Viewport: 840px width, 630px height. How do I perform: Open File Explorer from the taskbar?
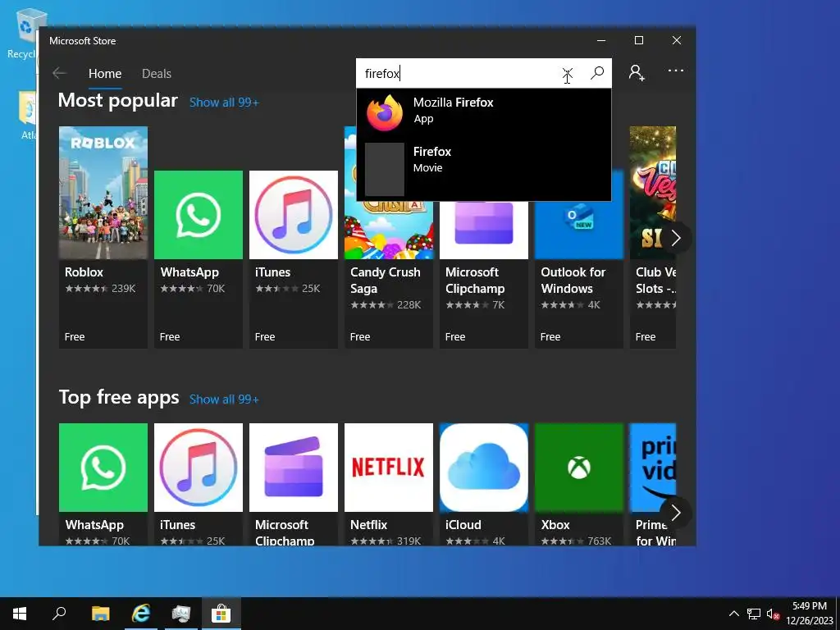[100, 614]
